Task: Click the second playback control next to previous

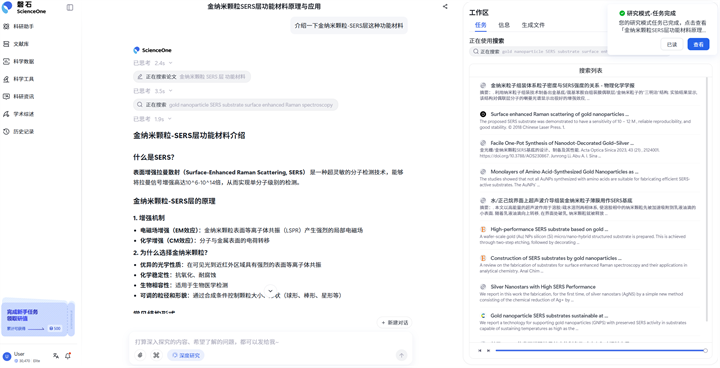Action: 489,351
